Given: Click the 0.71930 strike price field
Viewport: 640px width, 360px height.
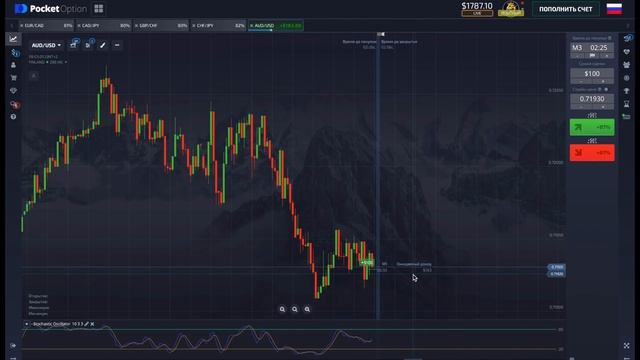Looking at the screenshot, I should click(592, 99).
